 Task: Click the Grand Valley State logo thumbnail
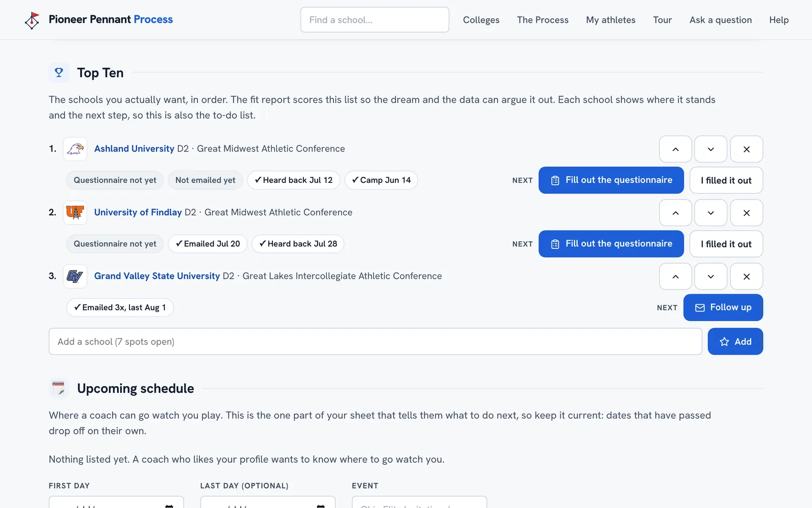75,276
